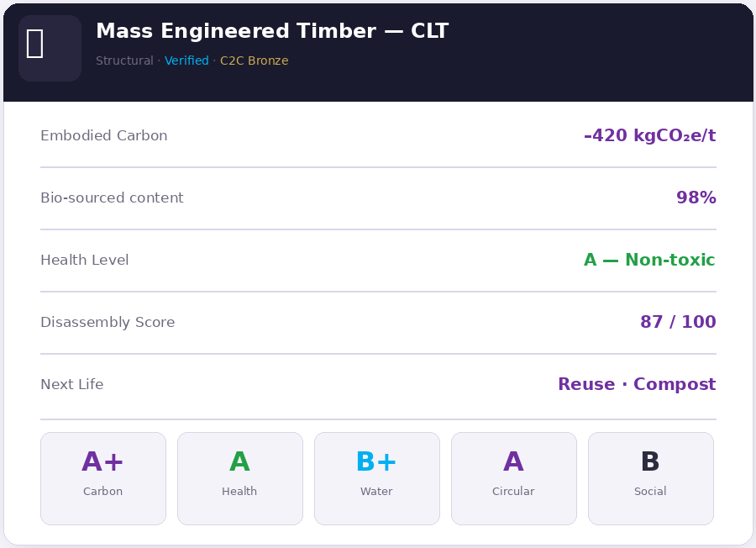Click the 87 / 100 score value

point(678,322)
